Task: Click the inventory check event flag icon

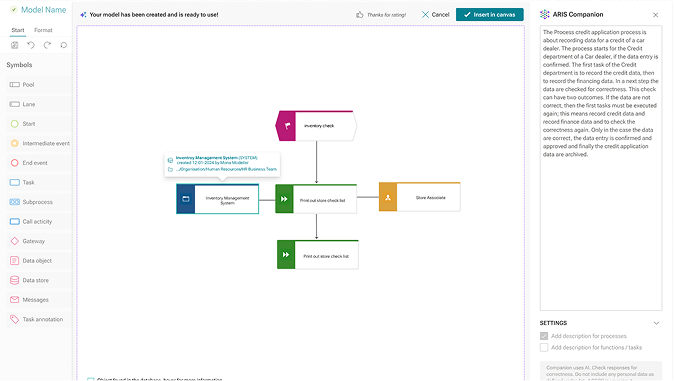Action: point(287,126)
